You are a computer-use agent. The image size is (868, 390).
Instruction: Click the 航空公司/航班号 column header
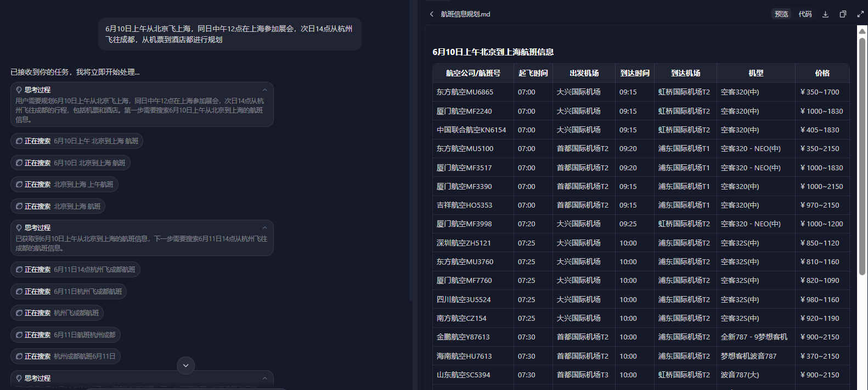(473, 73)
